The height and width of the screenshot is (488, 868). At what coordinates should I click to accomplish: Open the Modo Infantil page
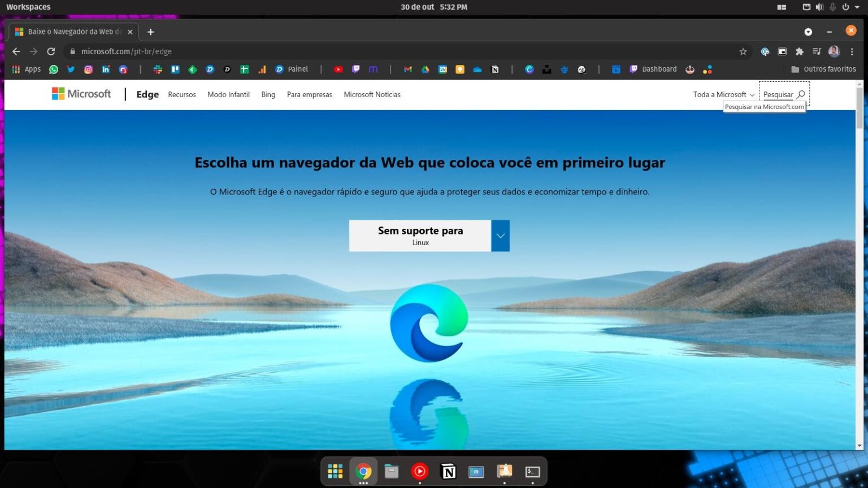point(228,94)
